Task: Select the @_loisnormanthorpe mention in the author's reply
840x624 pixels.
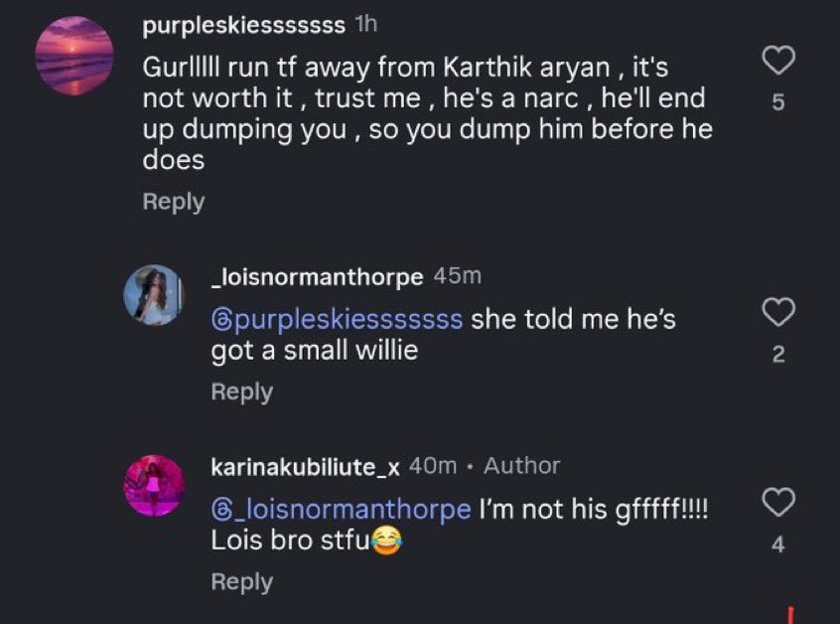Action: (342, 510)
